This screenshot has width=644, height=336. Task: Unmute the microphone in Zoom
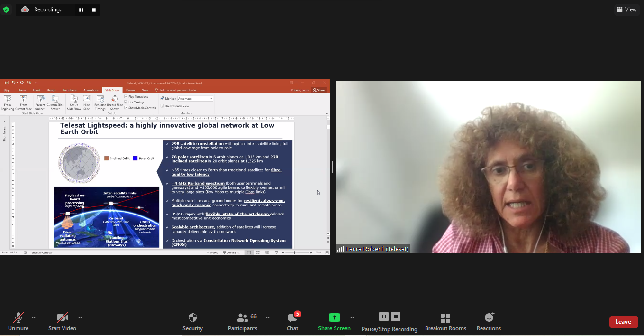tap(18, 321)
